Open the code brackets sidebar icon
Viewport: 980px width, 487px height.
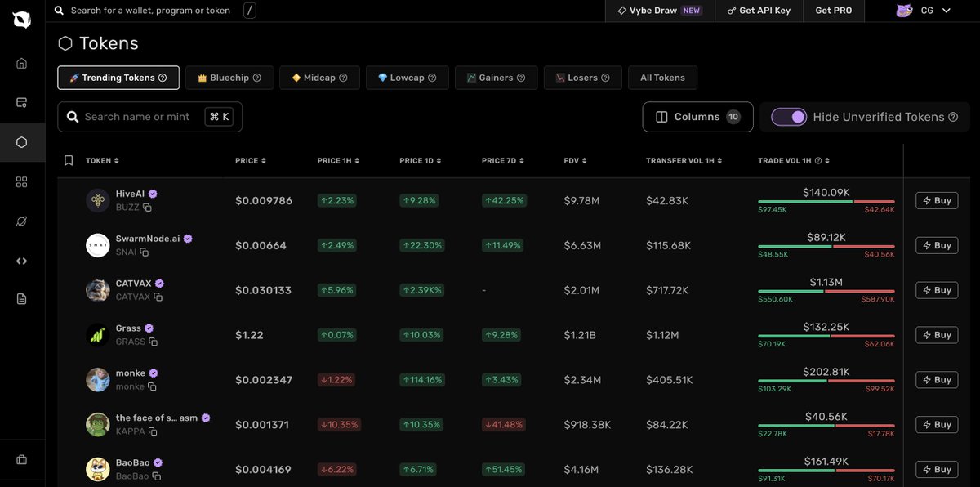click(x=22, y=261)
